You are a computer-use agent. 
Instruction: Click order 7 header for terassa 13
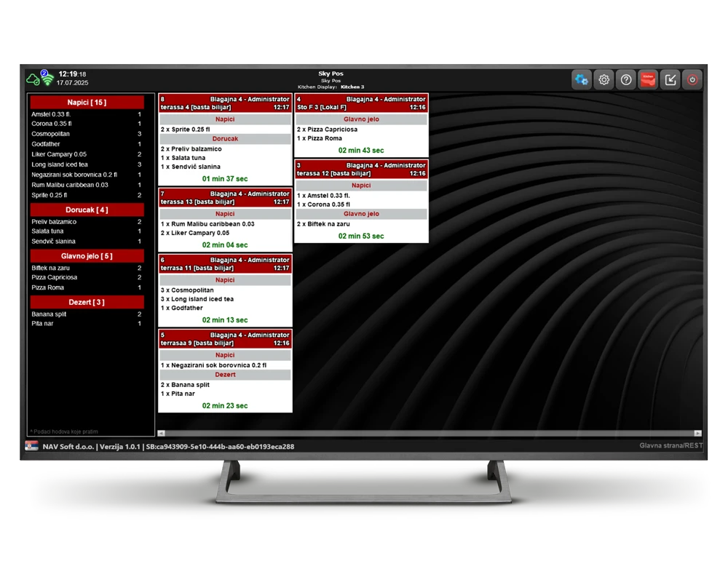[x=225, y=198]
